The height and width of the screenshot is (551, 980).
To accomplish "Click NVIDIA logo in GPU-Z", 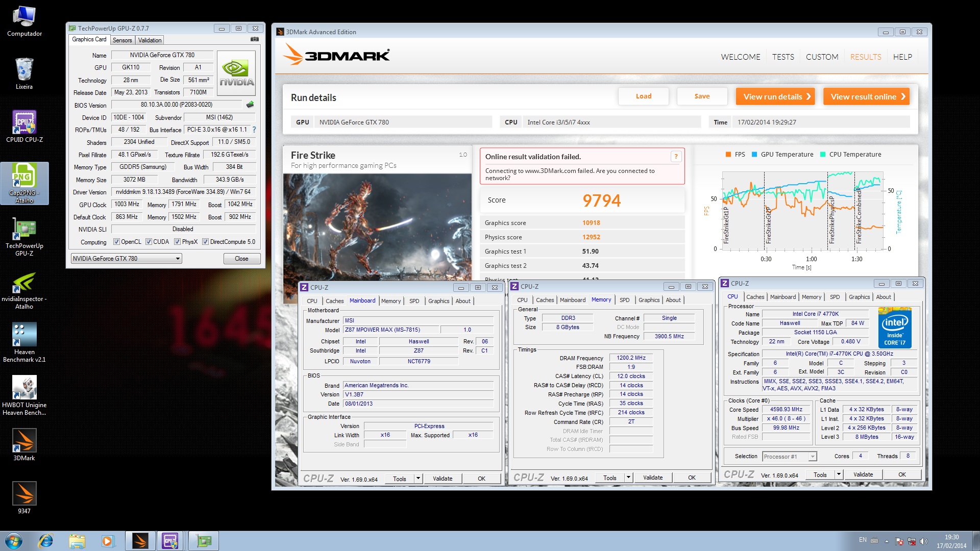I will 236,73.
